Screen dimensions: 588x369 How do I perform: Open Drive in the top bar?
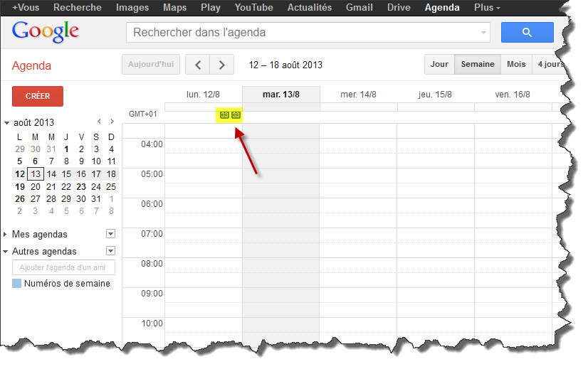pyautogui.click(x=399, y=8)
